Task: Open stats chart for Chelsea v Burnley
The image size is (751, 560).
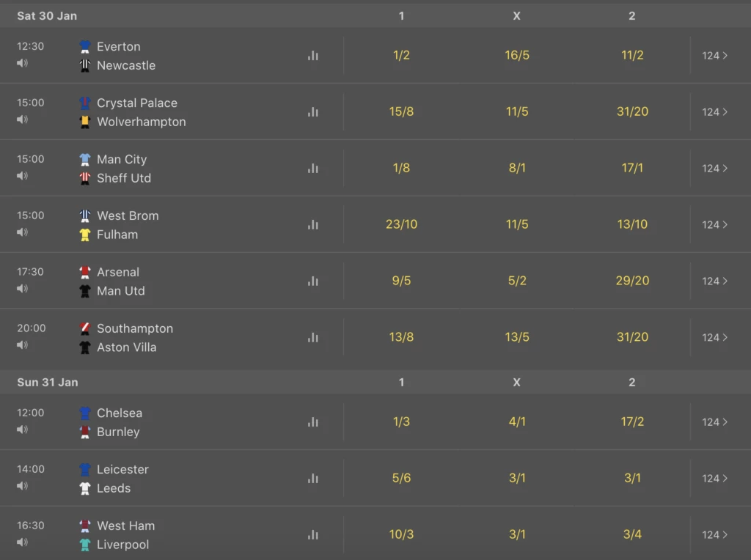Action: [312, 422]
